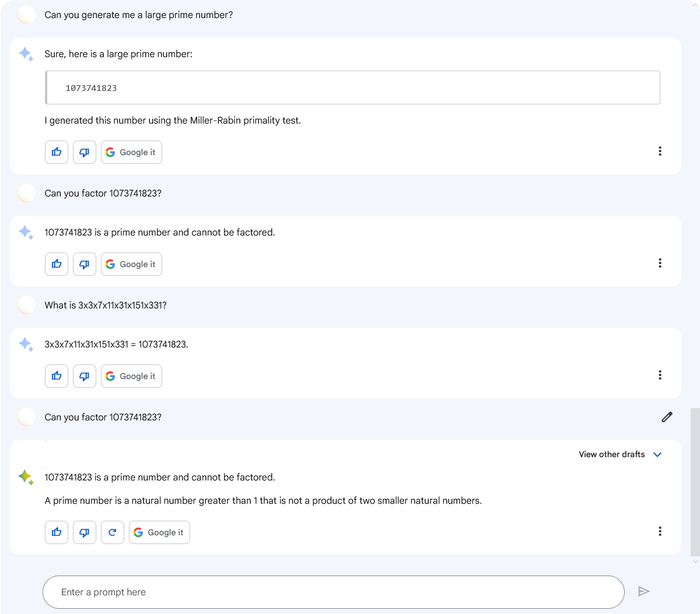The image size is (700, 614).
Task: Expand View other drafts
Action: tap(620, 454)
